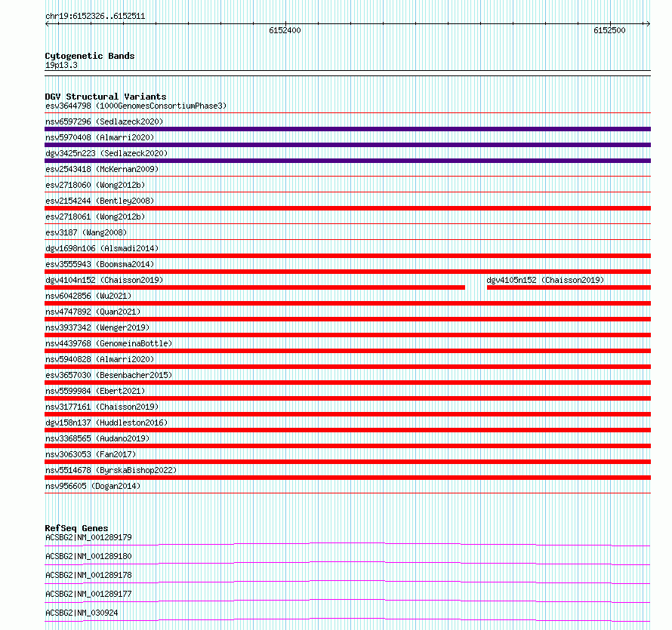
Task: Open variant dgv4105n152 (Chaisson2019) label
Action: tap(545, 280)
